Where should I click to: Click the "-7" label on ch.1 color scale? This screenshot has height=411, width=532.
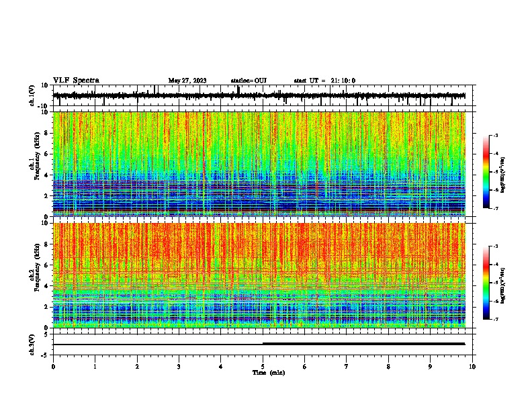point(496,208)
